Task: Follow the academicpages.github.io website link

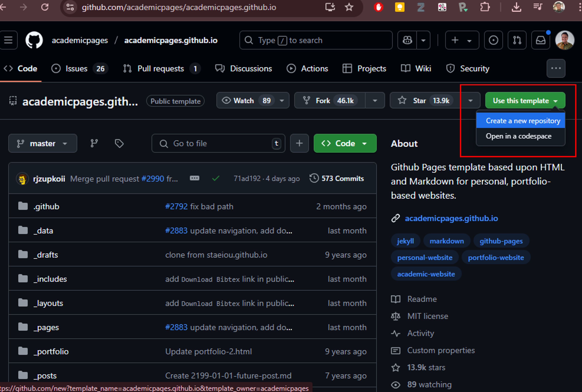Action: [x=451, y=218]
